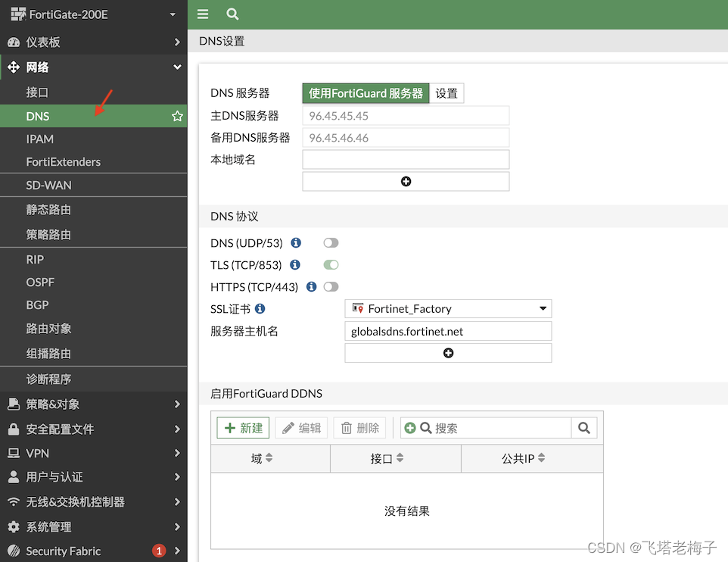728x562 pixels.
Task: Click the user icon for 用户与认证
Action: (x=14, y=476)
